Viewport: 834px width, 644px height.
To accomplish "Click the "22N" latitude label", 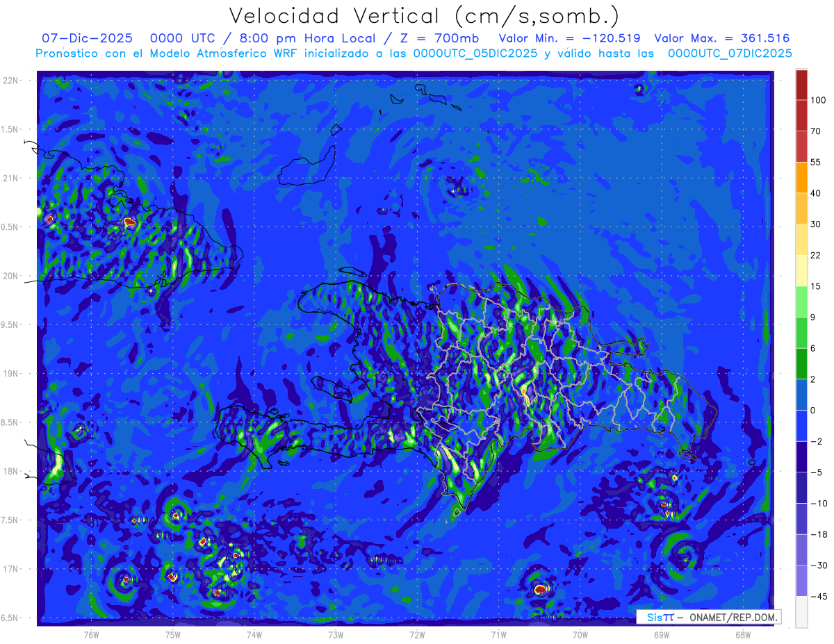I will 10,81.
